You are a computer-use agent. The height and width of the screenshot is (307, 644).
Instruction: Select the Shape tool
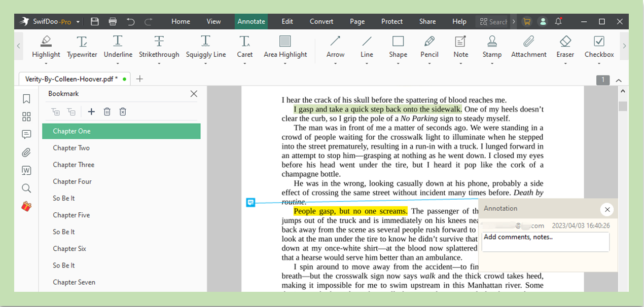point(398,47)
